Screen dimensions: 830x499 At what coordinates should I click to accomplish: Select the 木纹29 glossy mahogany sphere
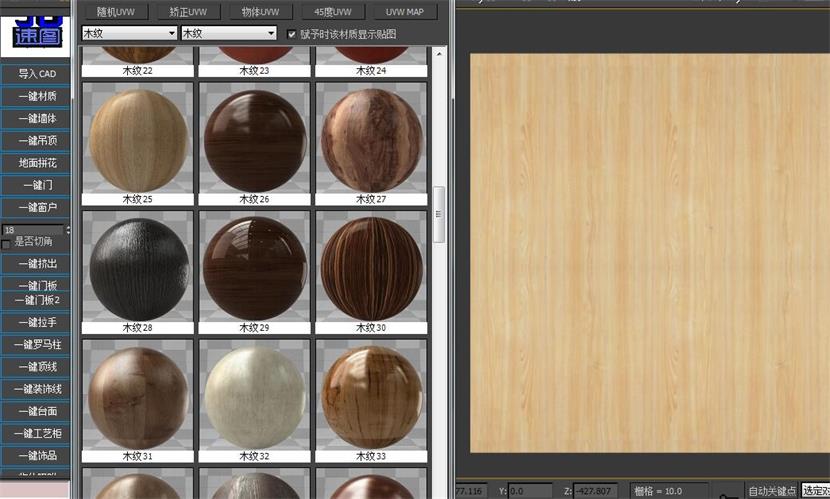[255, 269]
